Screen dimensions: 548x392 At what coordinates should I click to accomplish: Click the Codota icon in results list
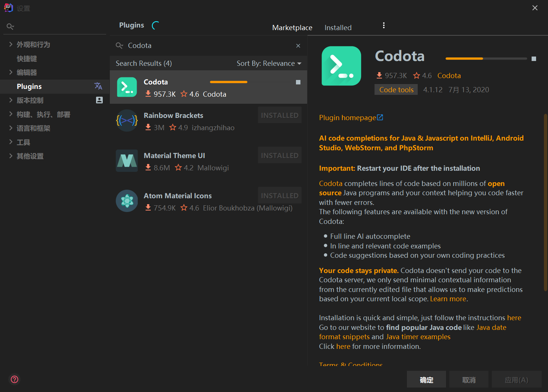127,87
